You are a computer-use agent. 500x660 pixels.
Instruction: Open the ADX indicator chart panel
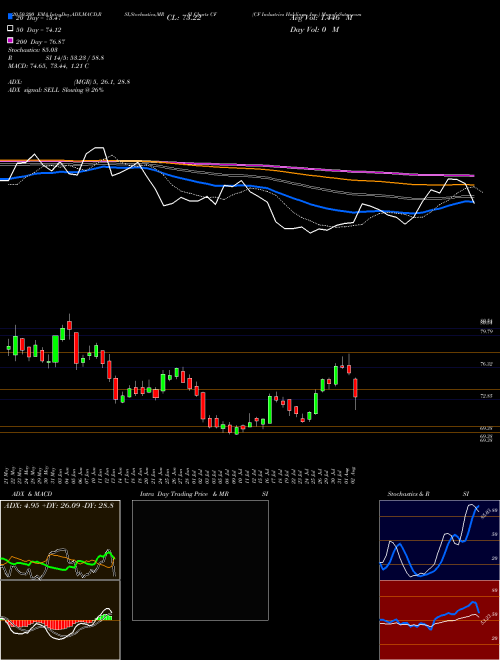[60, 540]
